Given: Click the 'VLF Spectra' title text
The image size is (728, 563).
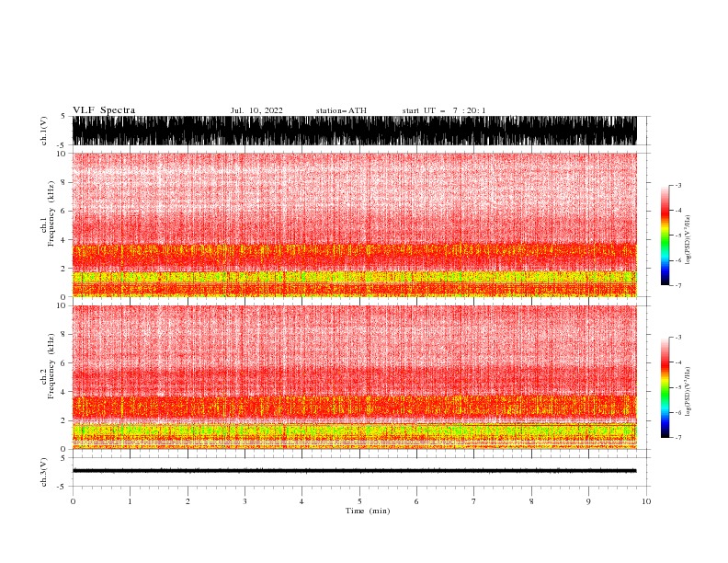Looking at the screenshot, I should [x=104, y=110].
